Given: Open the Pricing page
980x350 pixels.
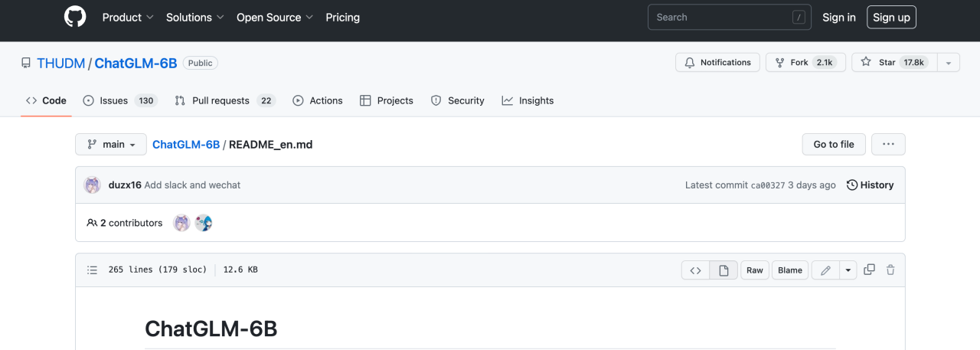Looking at the screenshot, I should [342, 17].
